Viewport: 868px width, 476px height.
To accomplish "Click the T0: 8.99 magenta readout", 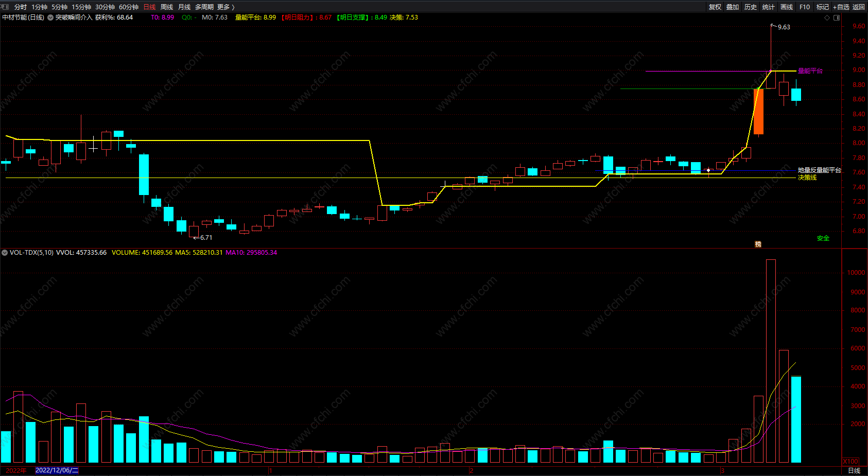I will pos(162,17).
